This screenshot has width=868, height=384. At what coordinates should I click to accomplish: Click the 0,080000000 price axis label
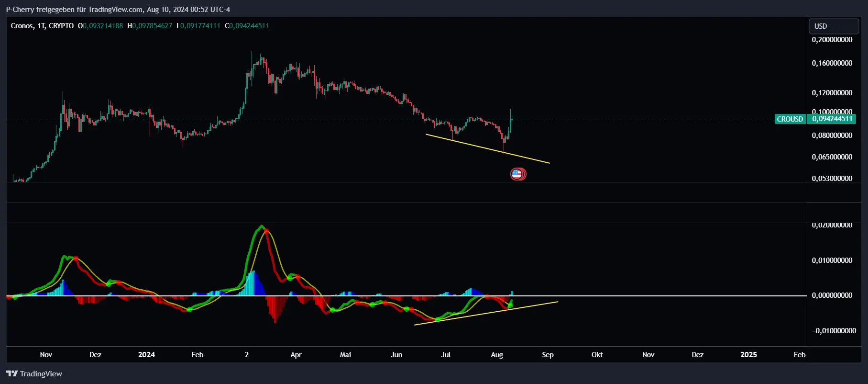832,136
